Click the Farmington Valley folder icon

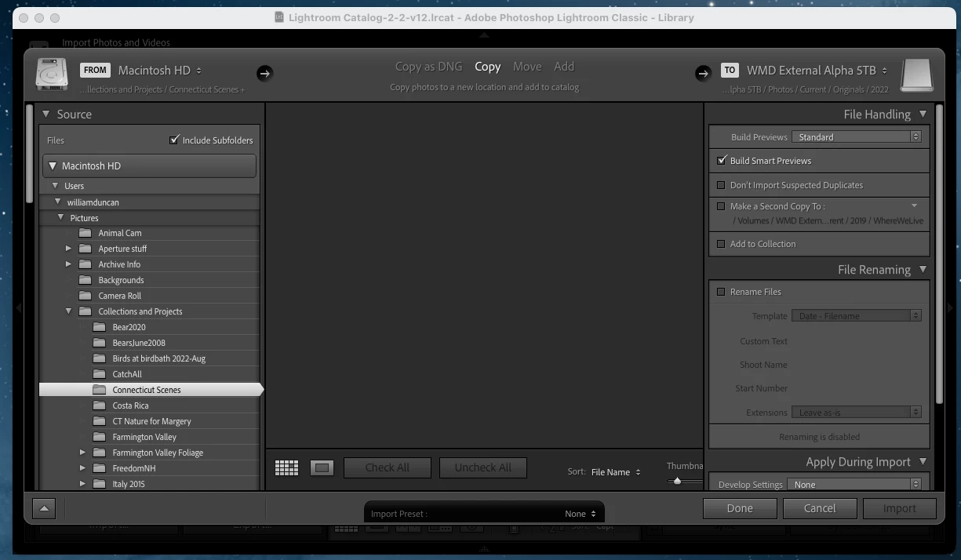pyautogui.click(x=99, y=437)
